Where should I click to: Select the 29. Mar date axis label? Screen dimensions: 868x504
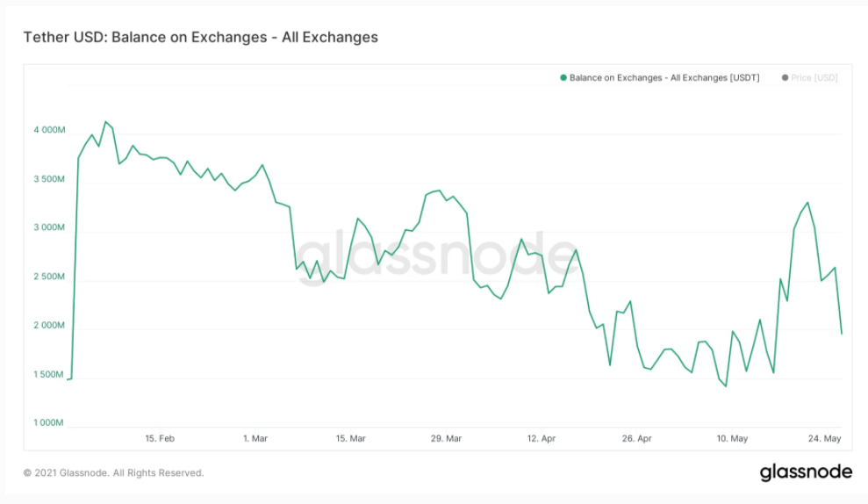(x=446, y=439)
